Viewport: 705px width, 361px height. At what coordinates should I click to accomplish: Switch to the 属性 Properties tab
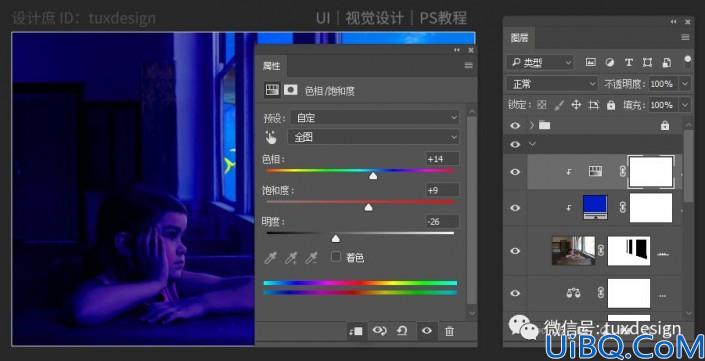click(271, 66)
